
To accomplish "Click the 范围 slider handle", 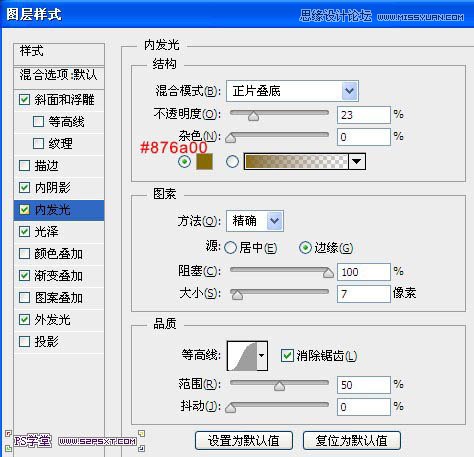I will point(279,385).
